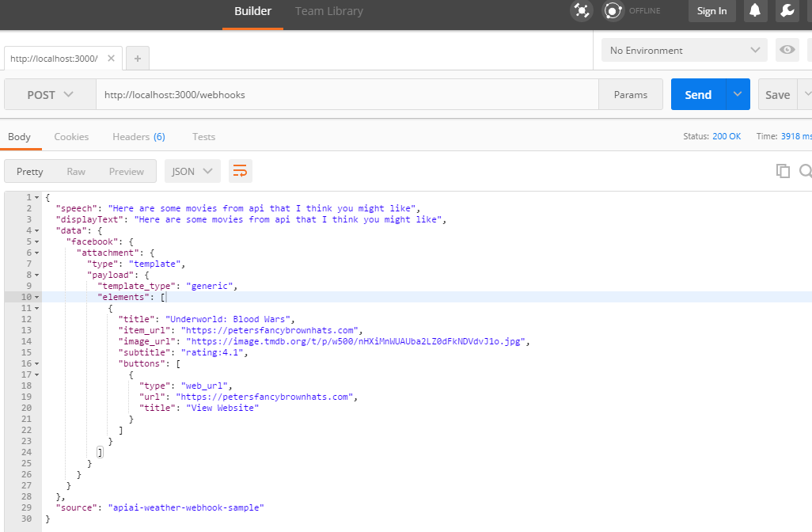Click the blue Send button
812x532 pixels.
pos(698,94)
